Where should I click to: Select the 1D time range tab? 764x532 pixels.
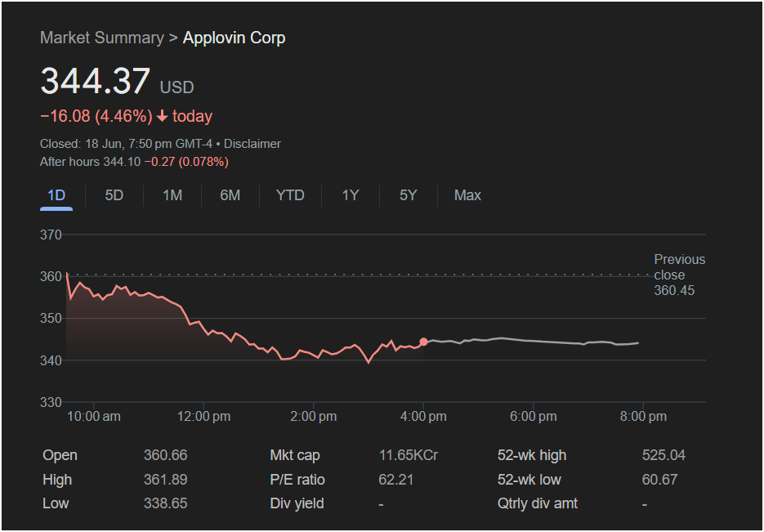(56, 195)
